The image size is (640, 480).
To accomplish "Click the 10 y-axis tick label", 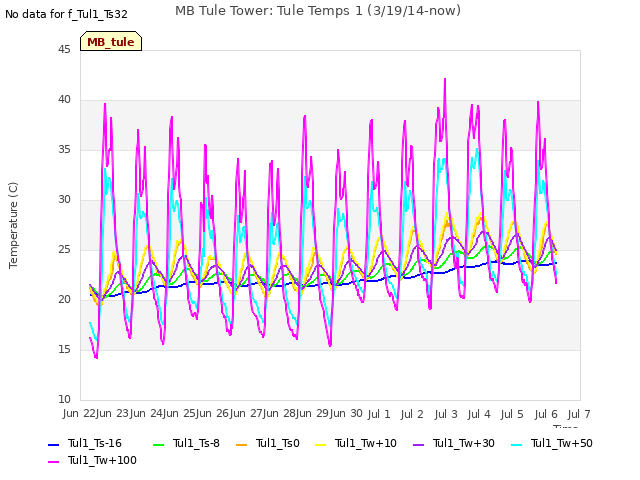I will [x=64, y=400].
